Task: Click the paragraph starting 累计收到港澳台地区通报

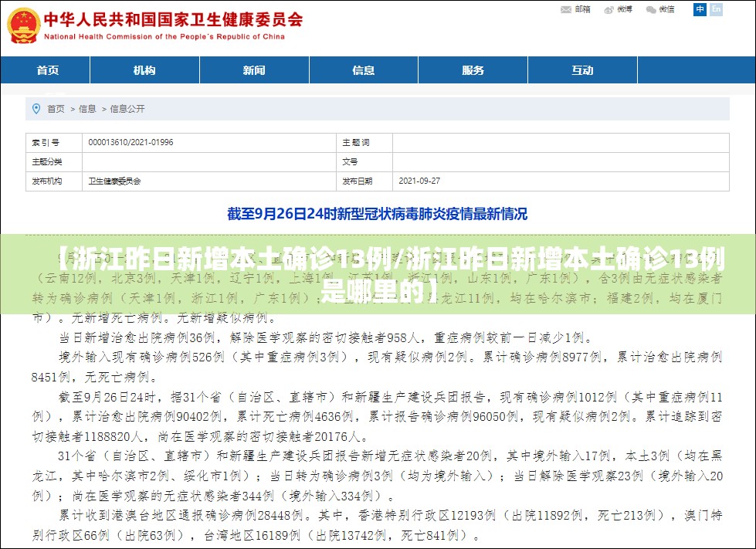Action: (x=377, y=525)
